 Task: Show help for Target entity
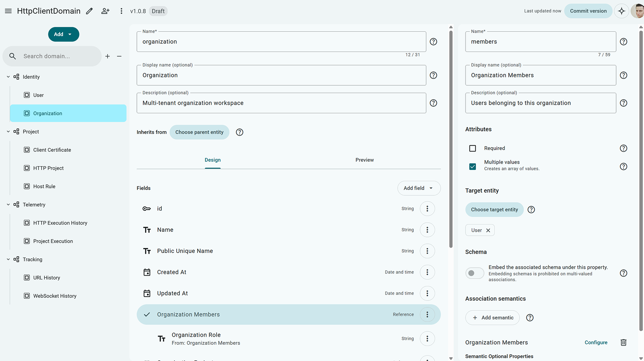[531, 209]
